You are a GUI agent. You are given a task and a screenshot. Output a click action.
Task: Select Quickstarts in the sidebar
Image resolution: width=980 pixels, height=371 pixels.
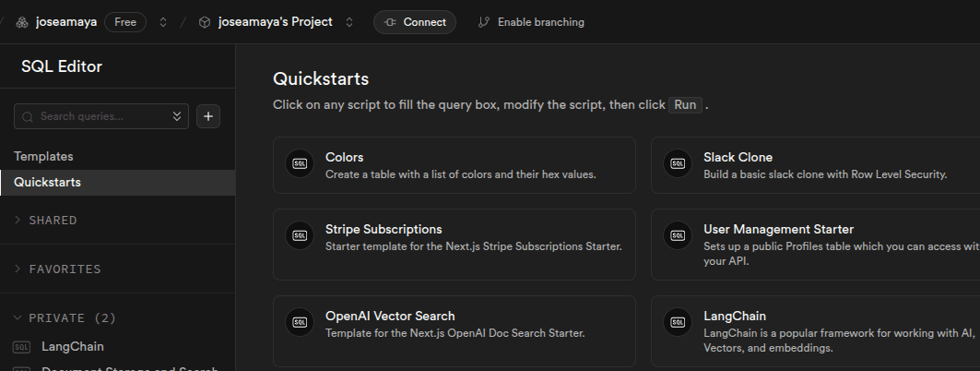pyautogui.click(x=117, y=183)
